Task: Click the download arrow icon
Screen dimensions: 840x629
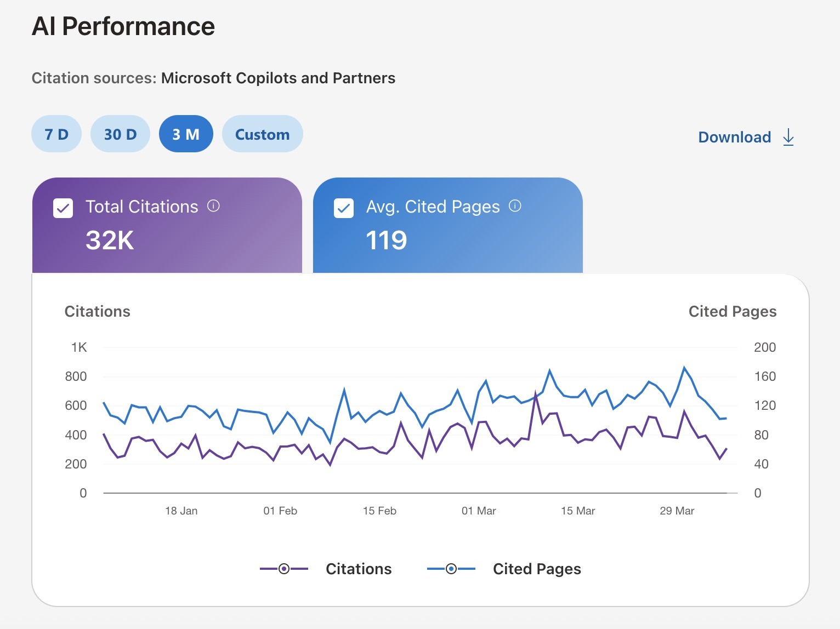Action: pyautogui.click(x=788, y=137)
